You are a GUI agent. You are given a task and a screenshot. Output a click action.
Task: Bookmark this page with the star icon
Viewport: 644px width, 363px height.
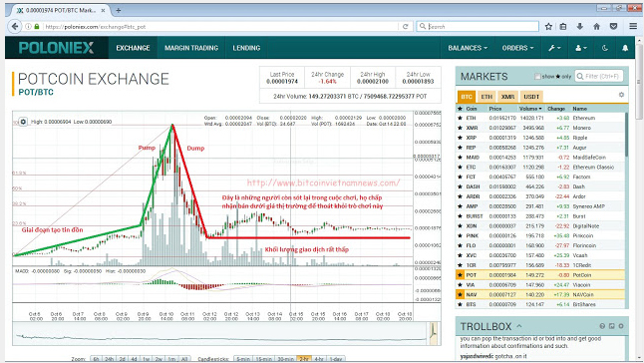[x=548, y=26]
